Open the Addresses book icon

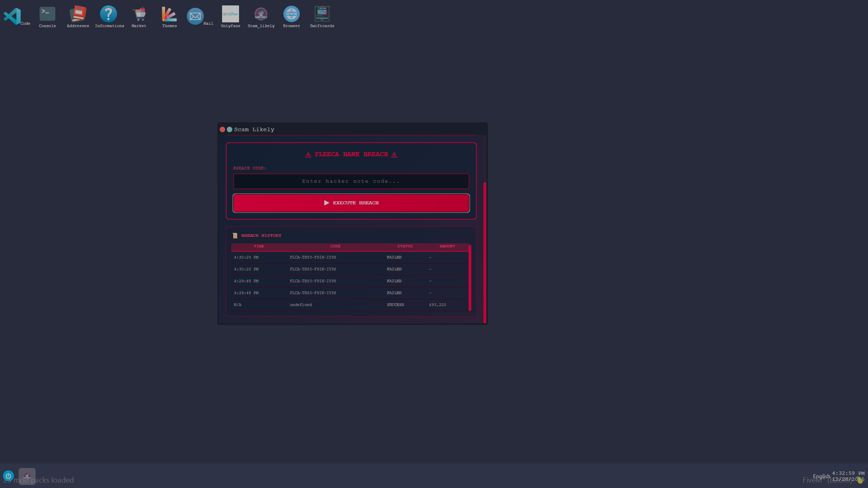pos(78,14)
